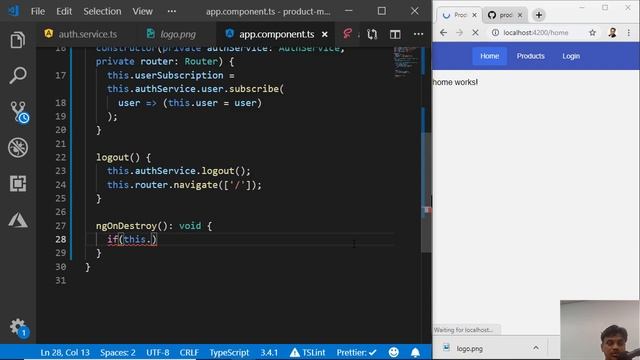Open the View menu
The width and height of the screenshot is (640, 360).
142,11
